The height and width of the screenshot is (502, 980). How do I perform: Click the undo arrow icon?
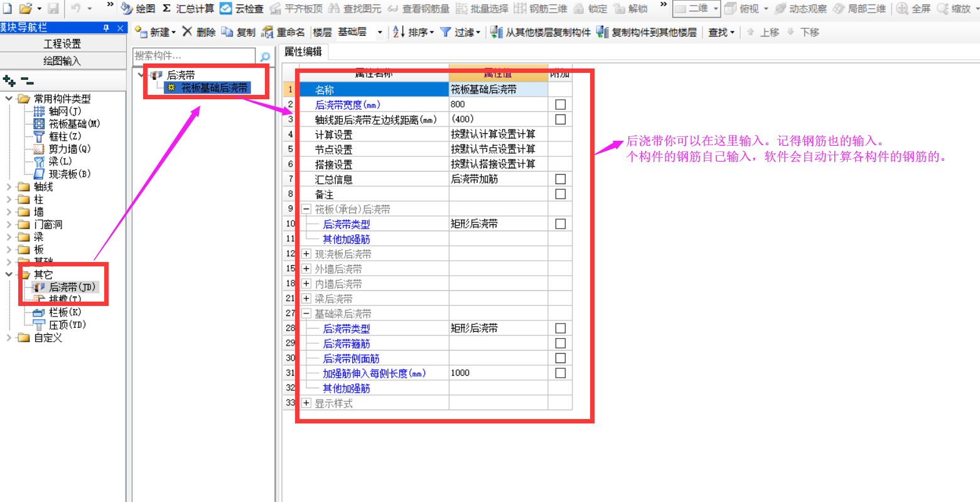tap(76, 8)
